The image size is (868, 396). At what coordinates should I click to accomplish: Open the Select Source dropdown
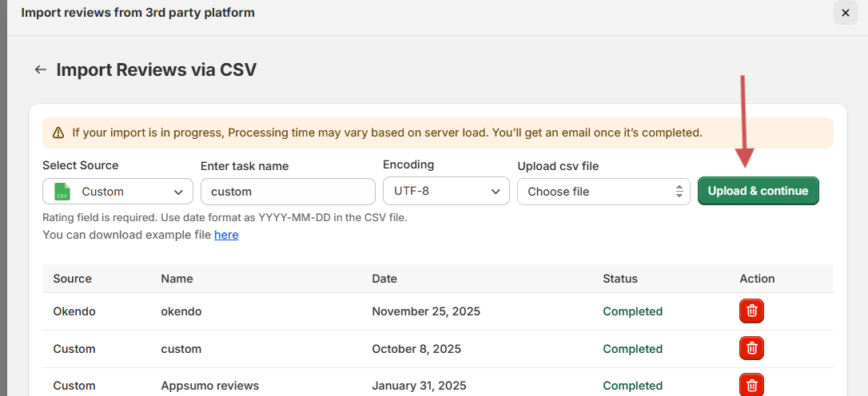tap(117, 192)
